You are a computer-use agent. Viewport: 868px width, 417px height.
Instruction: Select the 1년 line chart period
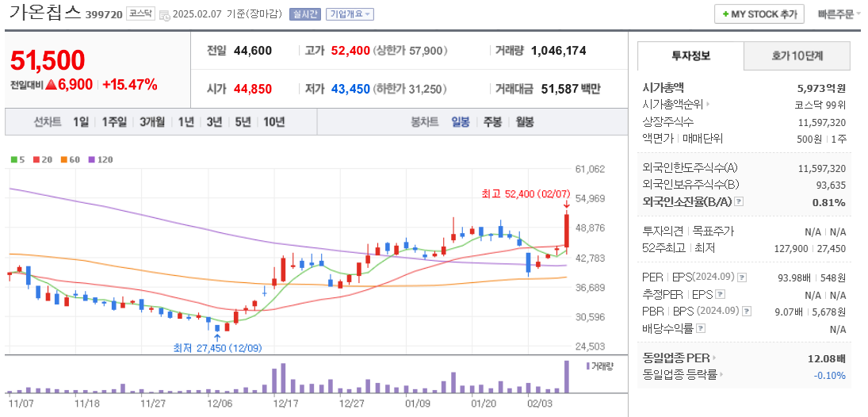point(186,122)
